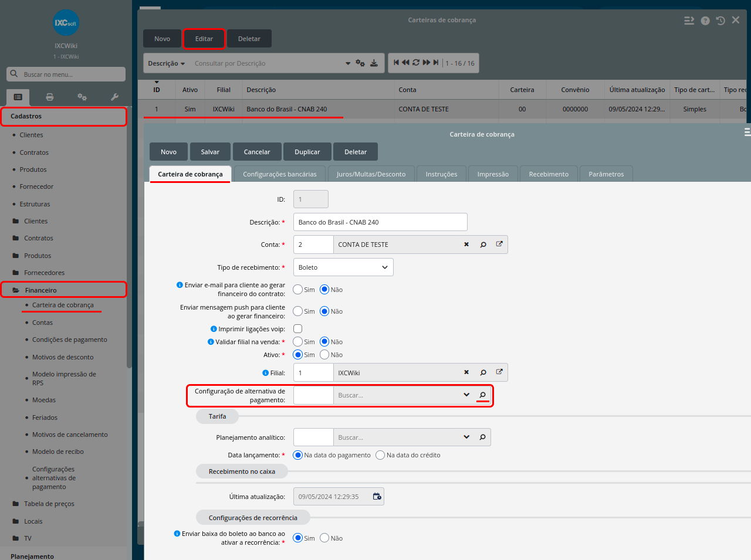Click Deletar button in list toolbar
751x560 pixels.
point(249,39)
